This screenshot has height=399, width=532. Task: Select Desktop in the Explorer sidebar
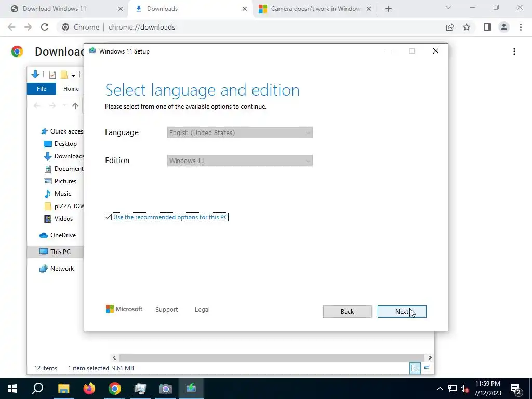tap(60, 144)
